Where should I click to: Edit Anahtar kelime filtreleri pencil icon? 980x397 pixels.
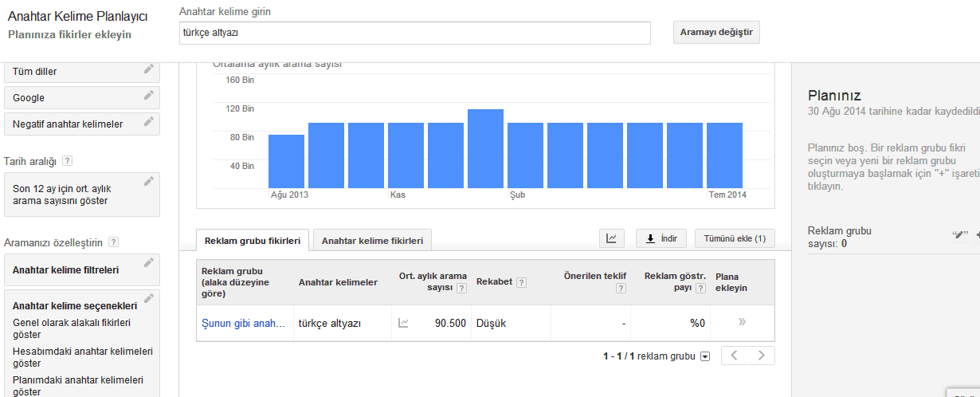pos(148,263)
